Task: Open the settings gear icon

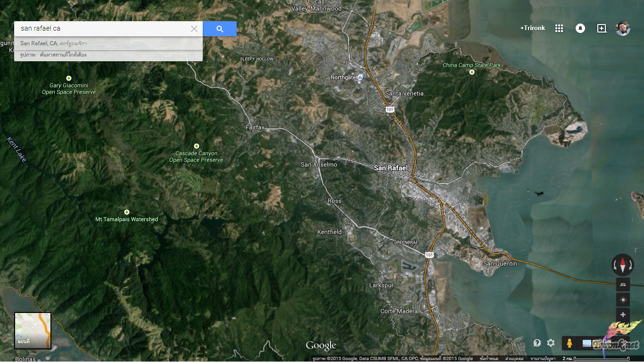Action: (551, 343)
